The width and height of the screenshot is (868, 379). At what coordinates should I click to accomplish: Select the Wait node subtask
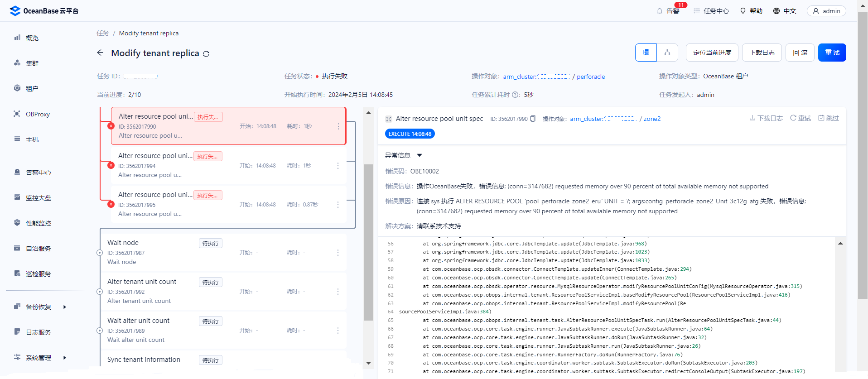click(x=223, y=252)
